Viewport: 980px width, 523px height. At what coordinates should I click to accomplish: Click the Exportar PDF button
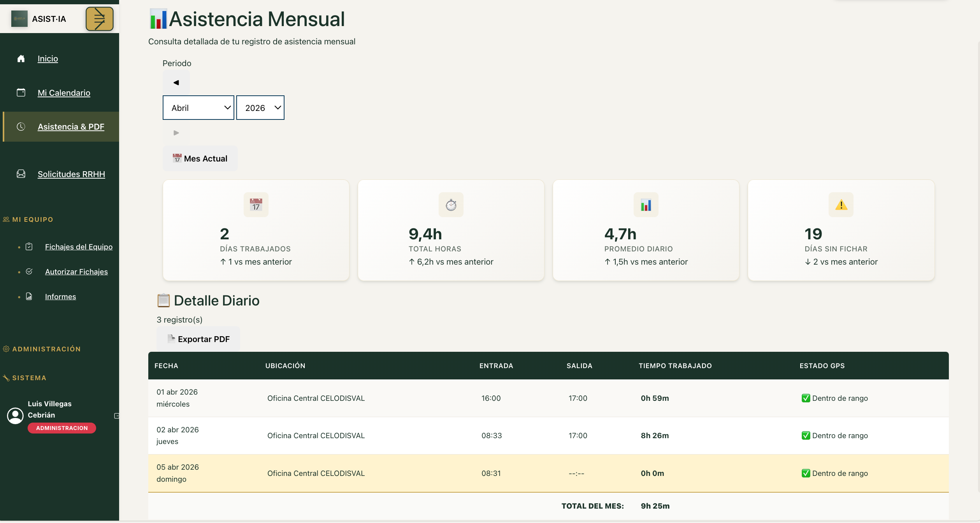coord(198,339)
